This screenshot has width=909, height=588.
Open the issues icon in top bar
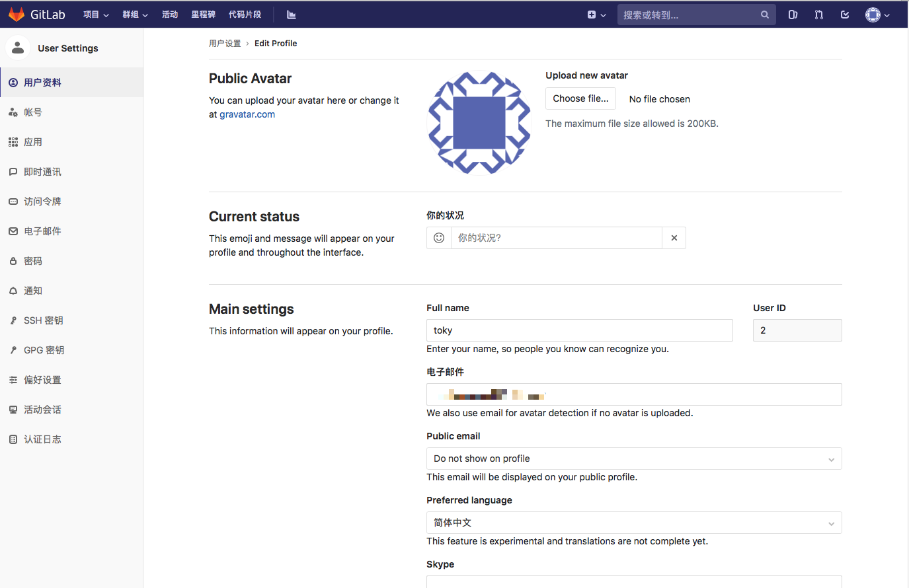point(793,15)
